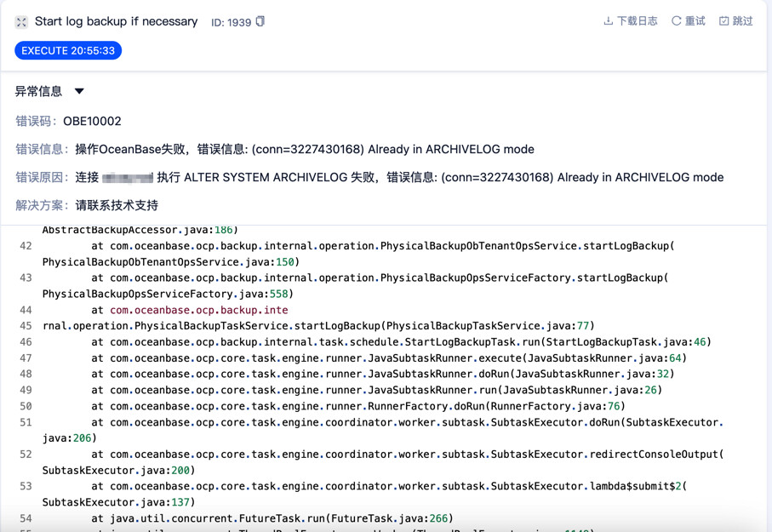The height and width of the screenshot is (532, 772).
Task: Click the collapse panel icon beside the task title
Action: coord(21,22)
